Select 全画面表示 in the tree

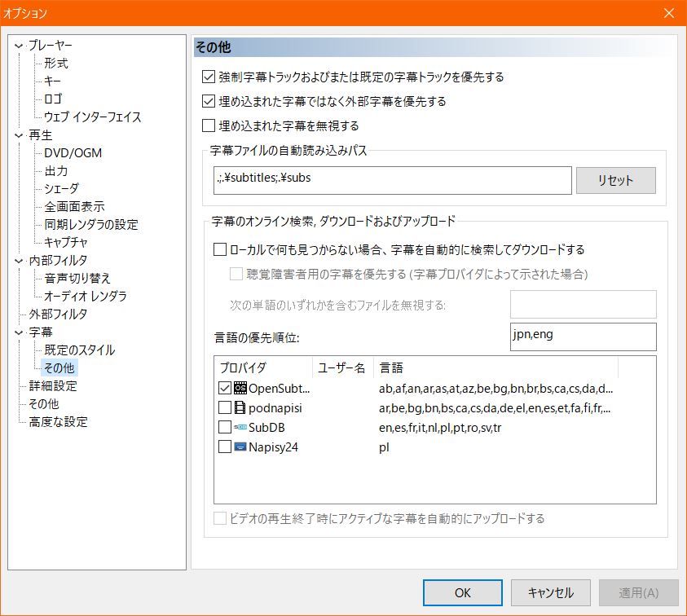click(x=74, y=207)
